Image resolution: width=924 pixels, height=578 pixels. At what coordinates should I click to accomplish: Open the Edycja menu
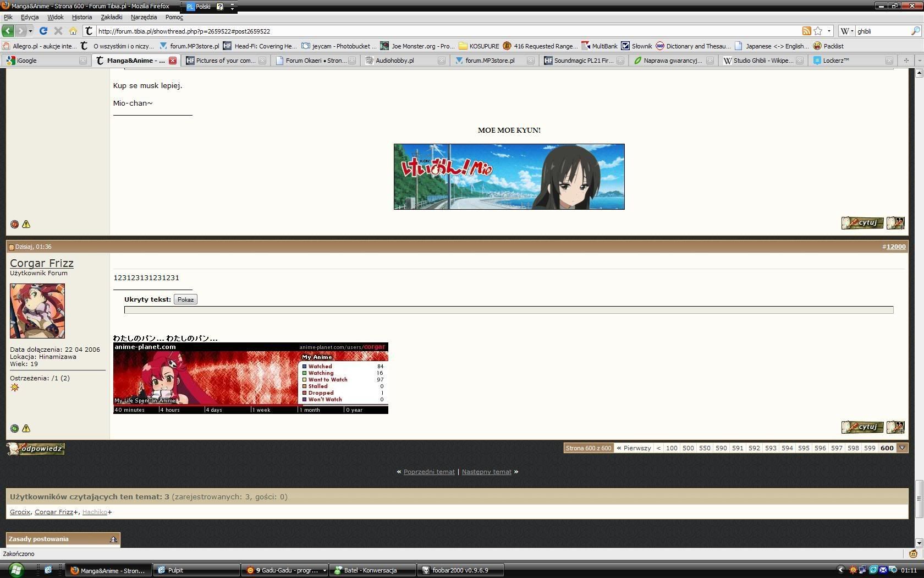[x=30, y=17]
